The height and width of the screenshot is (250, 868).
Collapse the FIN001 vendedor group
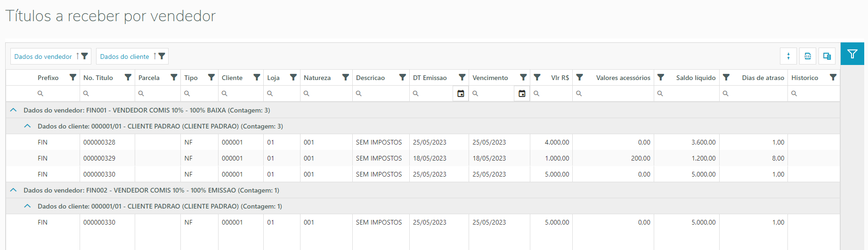pos(14,110)
